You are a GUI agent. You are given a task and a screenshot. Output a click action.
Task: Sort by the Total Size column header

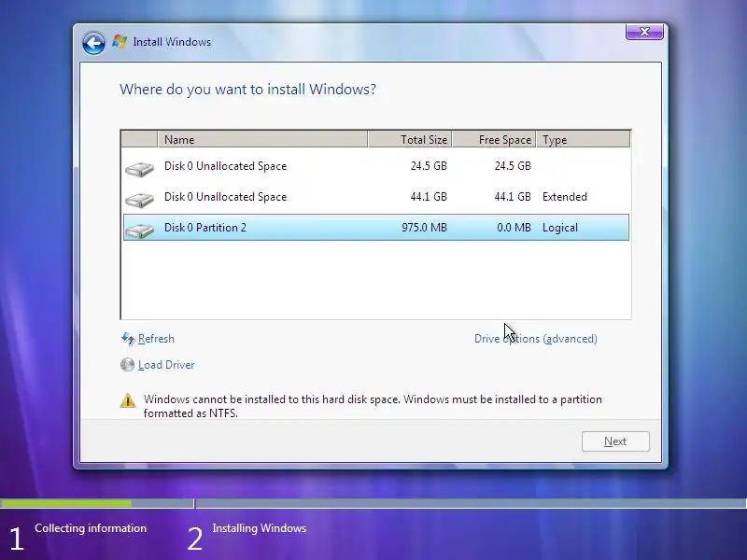(410, 139)
